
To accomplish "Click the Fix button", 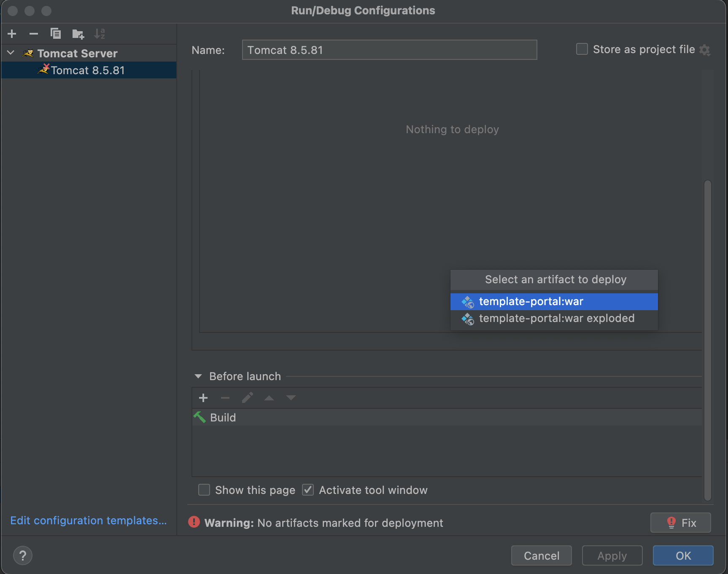I will click(x=680, y=523).
